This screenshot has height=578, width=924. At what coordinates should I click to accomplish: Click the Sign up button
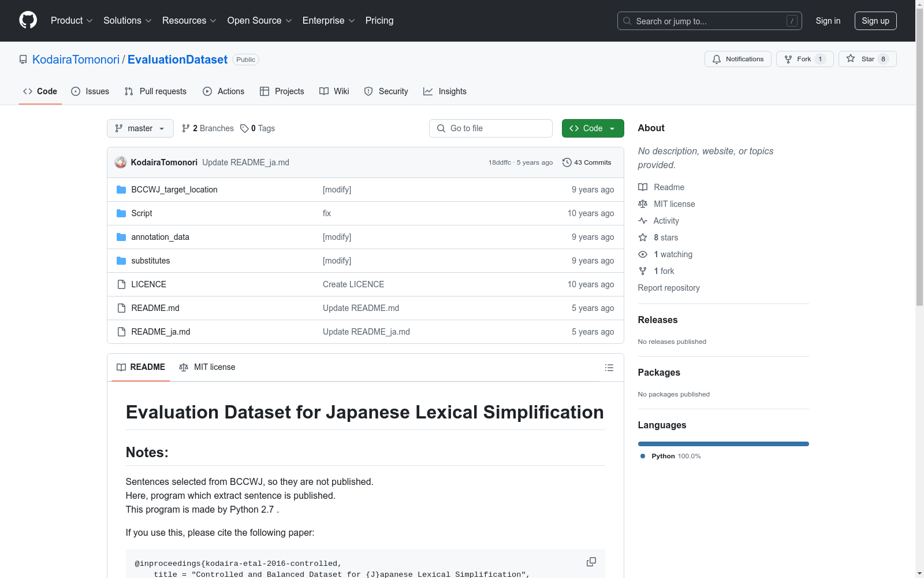tap(875, 21)
